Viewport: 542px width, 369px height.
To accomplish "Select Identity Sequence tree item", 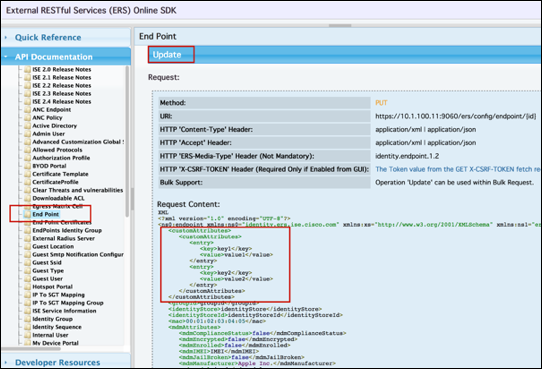I will pyautogui.click(x=57, y=327).
